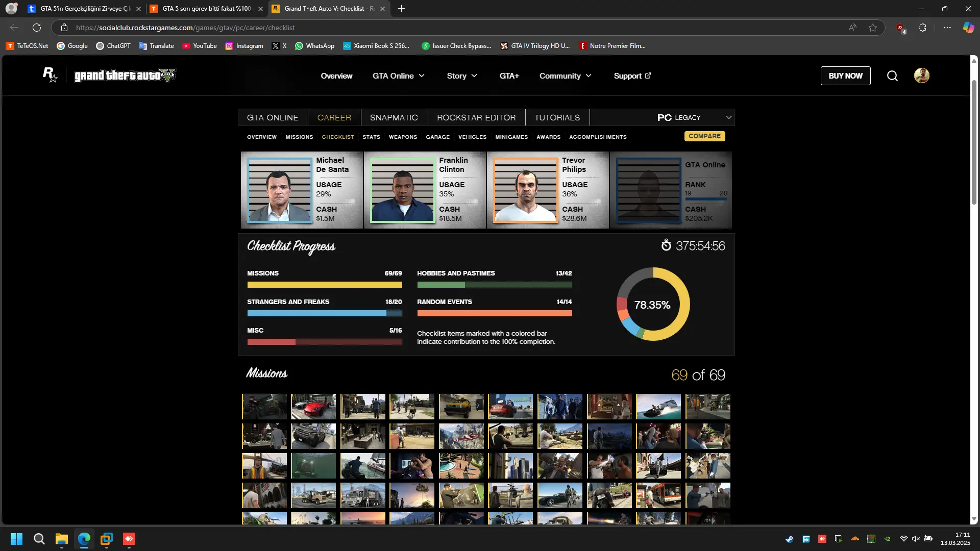Open the Windows Start menu
This screenshot has height=551, width=980.
pyautogui.click(x=16, y=539)
